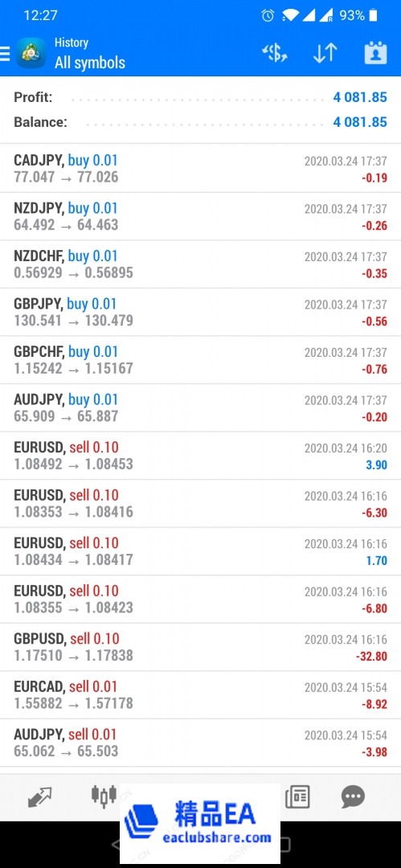
Task: Open the hamburger side menu
Action: [5, 54]
